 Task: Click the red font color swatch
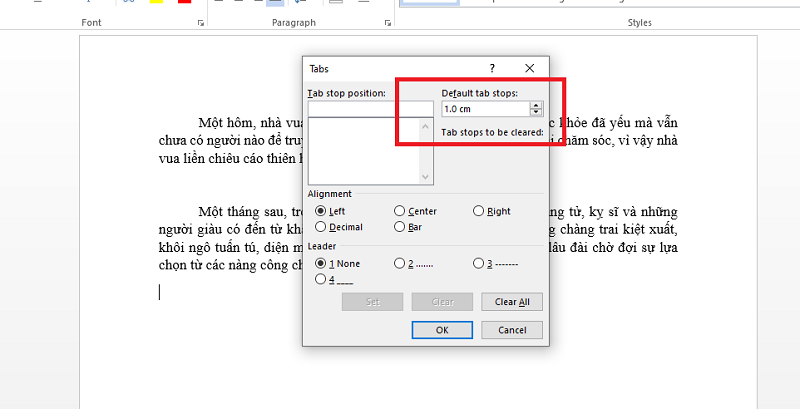point(185,2)
